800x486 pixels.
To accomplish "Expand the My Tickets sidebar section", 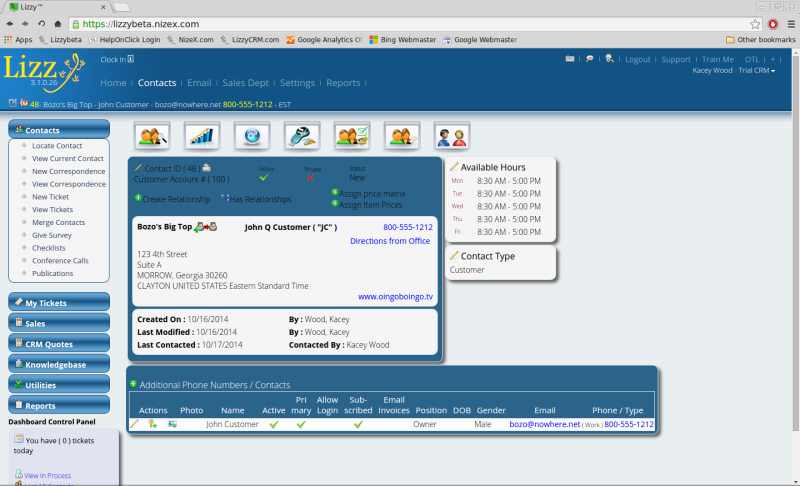I will point(59,302).
